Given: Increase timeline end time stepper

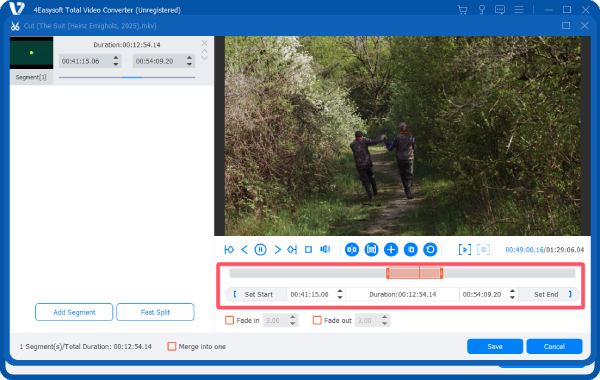Looking at the screenshot, I should (x=512, y=291).
